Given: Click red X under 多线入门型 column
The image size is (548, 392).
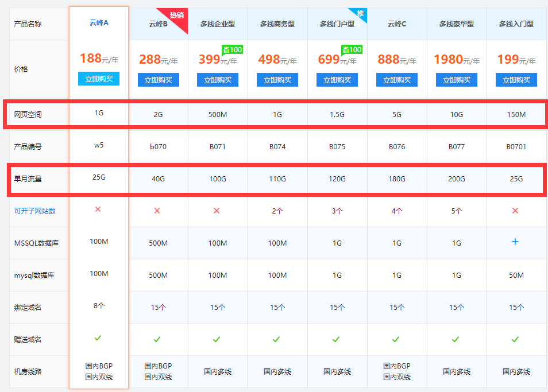Looking at the screenshot, I should point(515,211).
